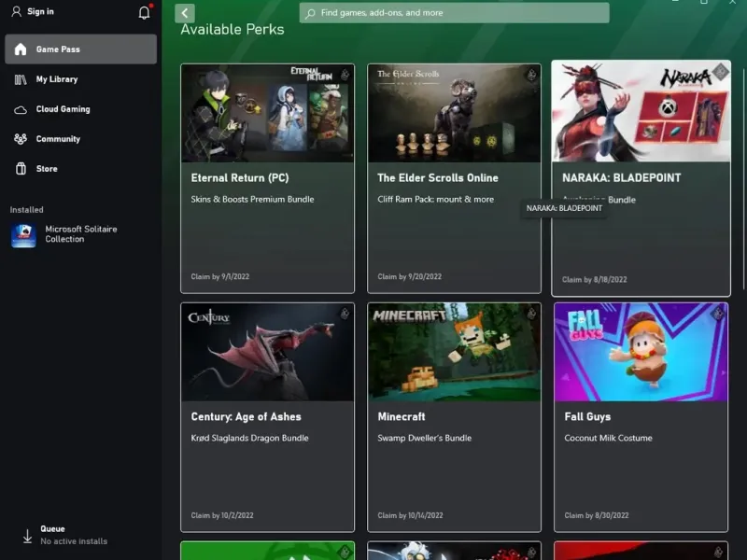Click perk badge on Minecraft card
747x560 pixels.
pos(531,314)
